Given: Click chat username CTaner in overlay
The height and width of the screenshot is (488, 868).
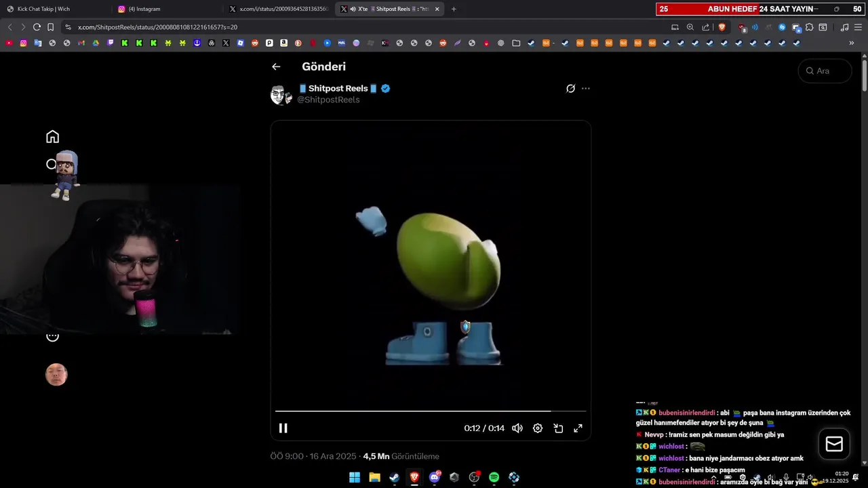Looking at the screenshot, I should point(669,470).
